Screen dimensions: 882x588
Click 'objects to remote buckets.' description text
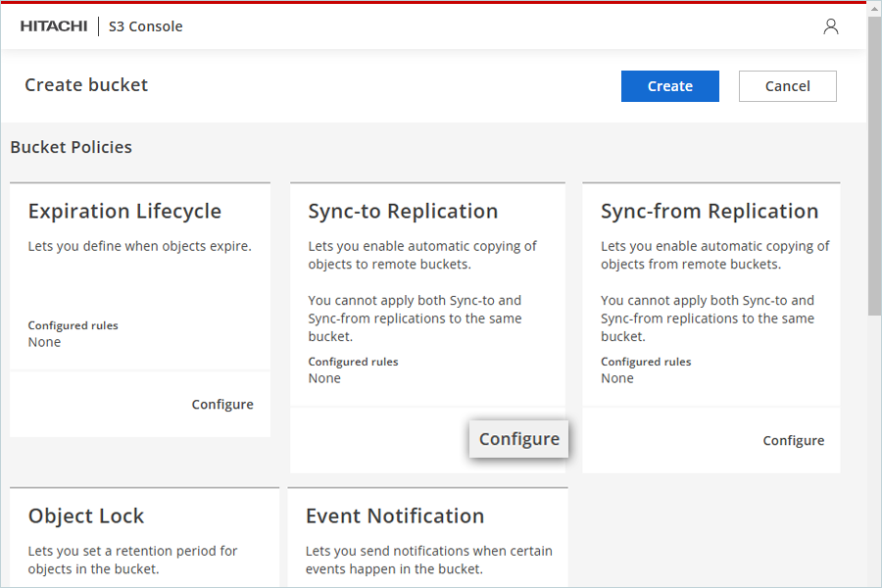point(389,264)
